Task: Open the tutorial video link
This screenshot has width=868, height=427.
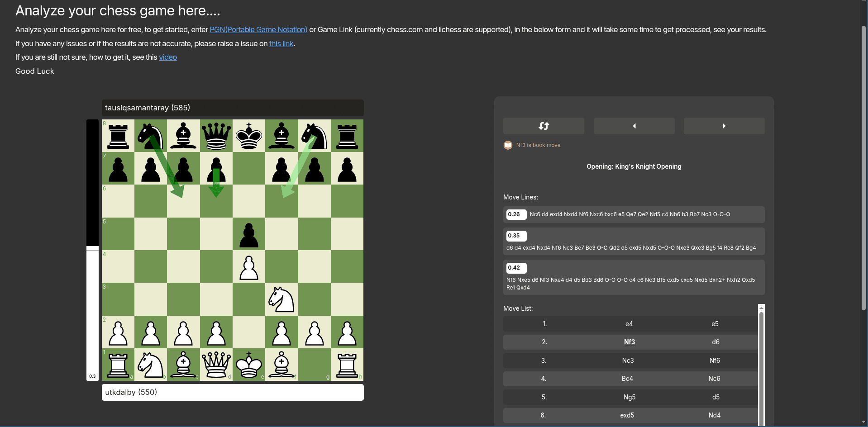Action: tap(167, 57)
